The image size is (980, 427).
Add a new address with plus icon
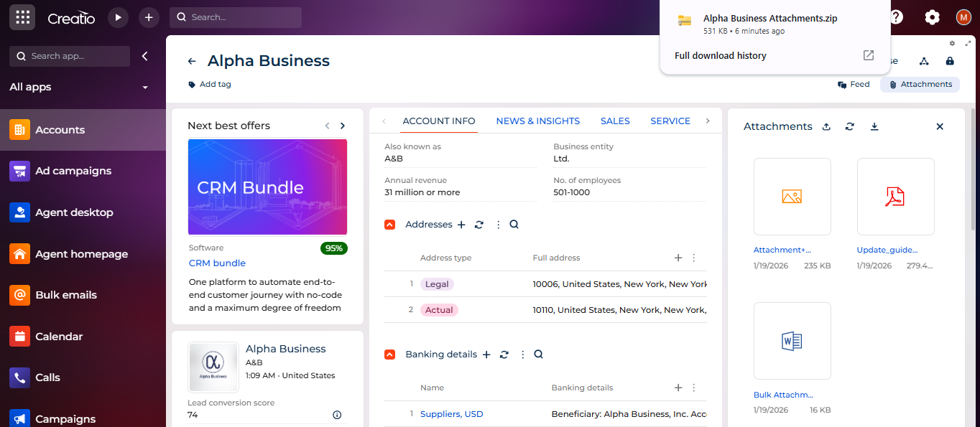[x=461, y=225]
